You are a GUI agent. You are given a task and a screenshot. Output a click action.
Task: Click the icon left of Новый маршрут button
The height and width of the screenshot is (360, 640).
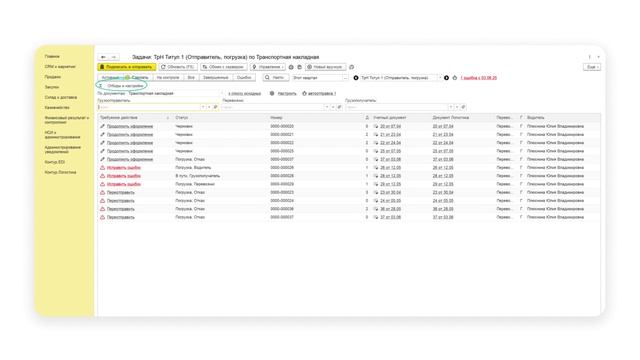pyautogui.click(x=299, y=67)
